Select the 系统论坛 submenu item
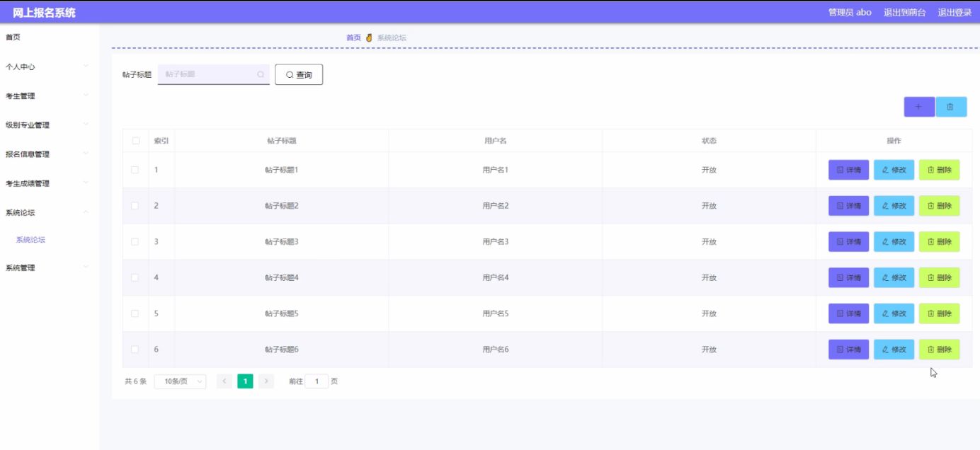The image size is (980, 450). [x=30, y=240]
